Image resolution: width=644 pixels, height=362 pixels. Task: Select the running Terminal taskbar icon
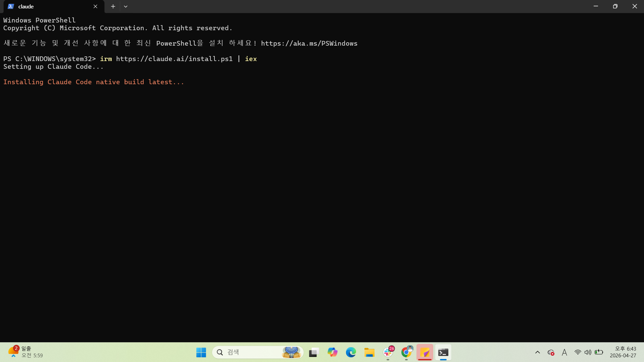point(443,352)
